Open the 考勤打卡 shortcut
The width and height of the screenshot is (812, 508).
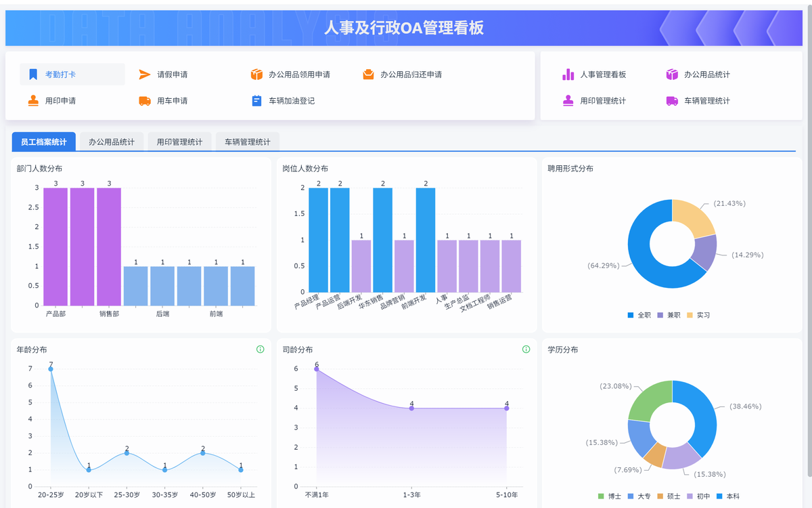72,75
